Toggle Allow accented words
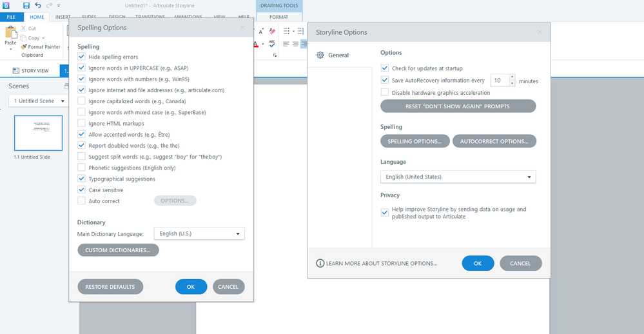The height and width of the screenshot is (334, 644). 81,134
